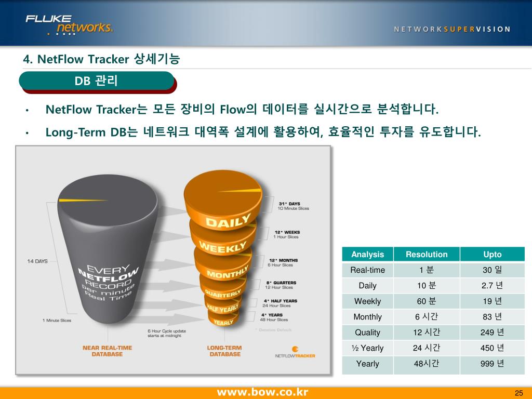Click the NetFlowTracker logo in diagram
Screen dimensions: 532x399
(295, 352)
